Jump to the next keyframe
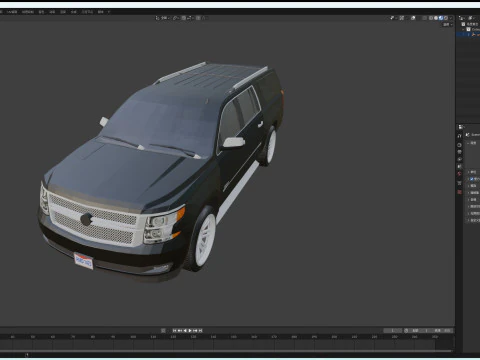The width and height of the screenshot is (480, 360). click(195, 331)
